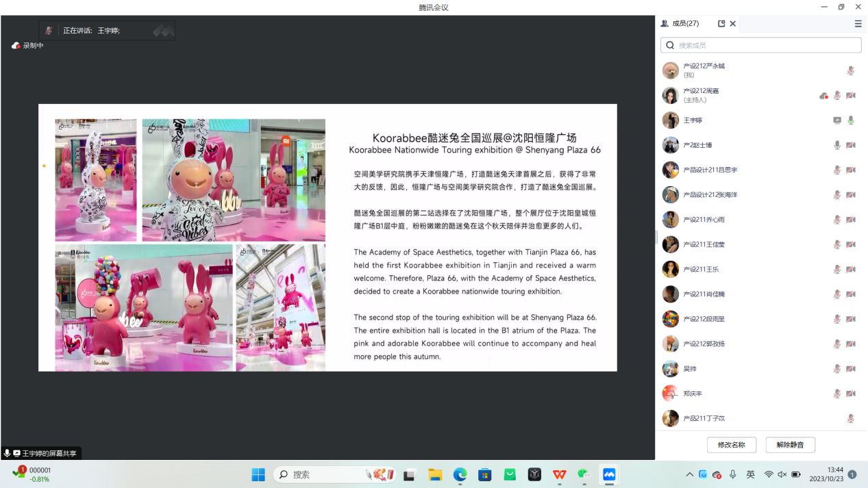Click 王宇婷's screen sharing icon in list
The height and width of the screenshot is (488, 868).
pyautogui.click(x=837, y=120)
